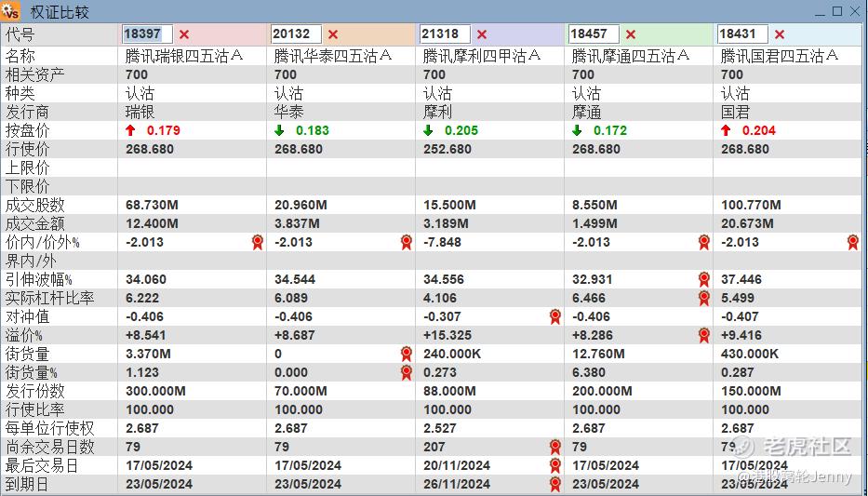This screenshot has height=496, width=868.
Task: Click the 权证比较 app icon in title bar
Action: click(x=10, y=11)
